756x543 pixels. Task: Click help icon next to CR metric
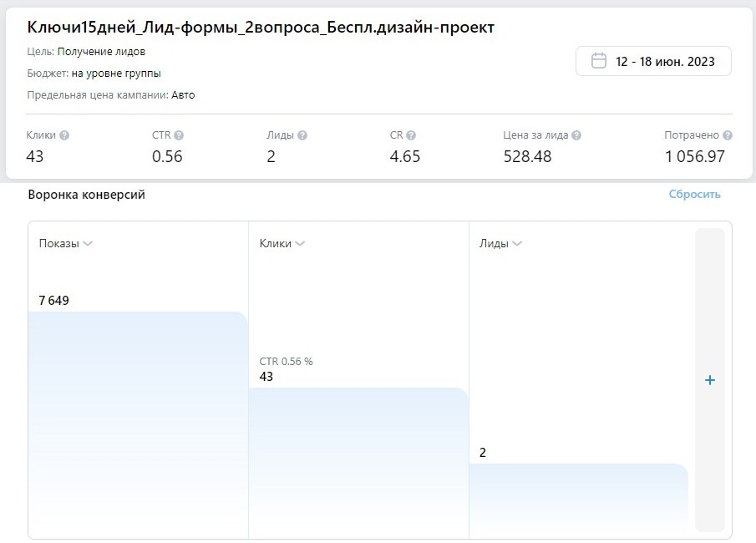(411, 135)
